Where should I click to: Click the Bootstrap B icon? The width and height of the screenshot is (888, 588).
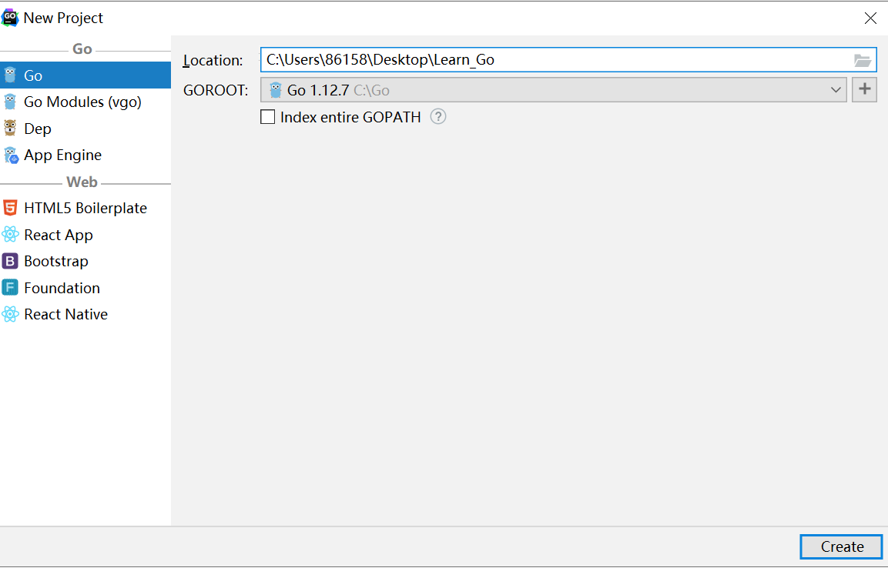coord(10,261)
